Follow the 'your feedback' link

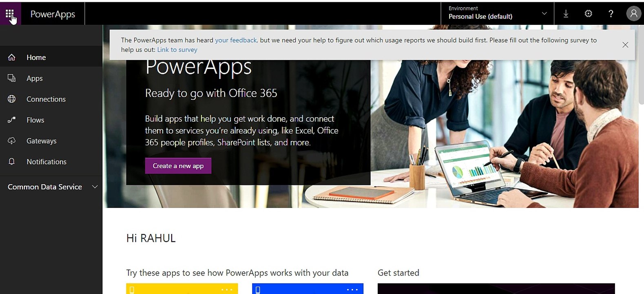[236, 40]
